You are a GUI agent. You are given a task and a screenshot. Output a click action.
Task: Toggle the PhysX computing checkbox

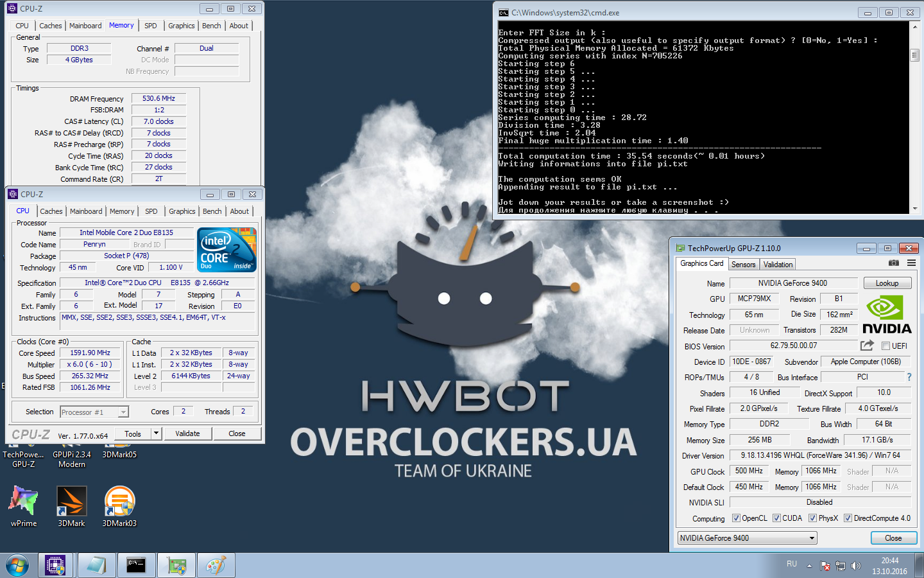(x=812, y=518)
